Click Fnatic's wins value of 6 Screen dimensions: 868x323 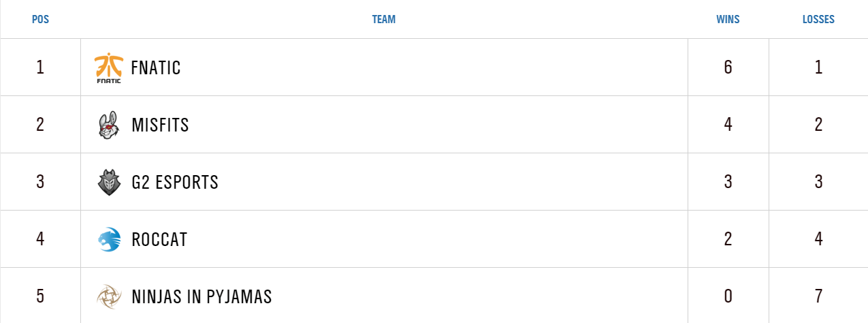(x=728, y=67)
